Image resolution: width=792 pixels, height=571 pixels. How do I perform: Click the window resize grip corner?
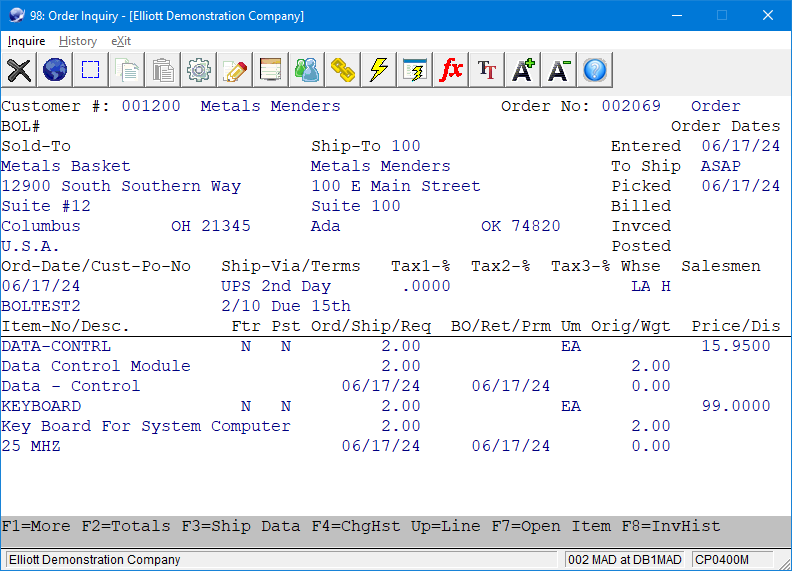click(x=784, y=563)
